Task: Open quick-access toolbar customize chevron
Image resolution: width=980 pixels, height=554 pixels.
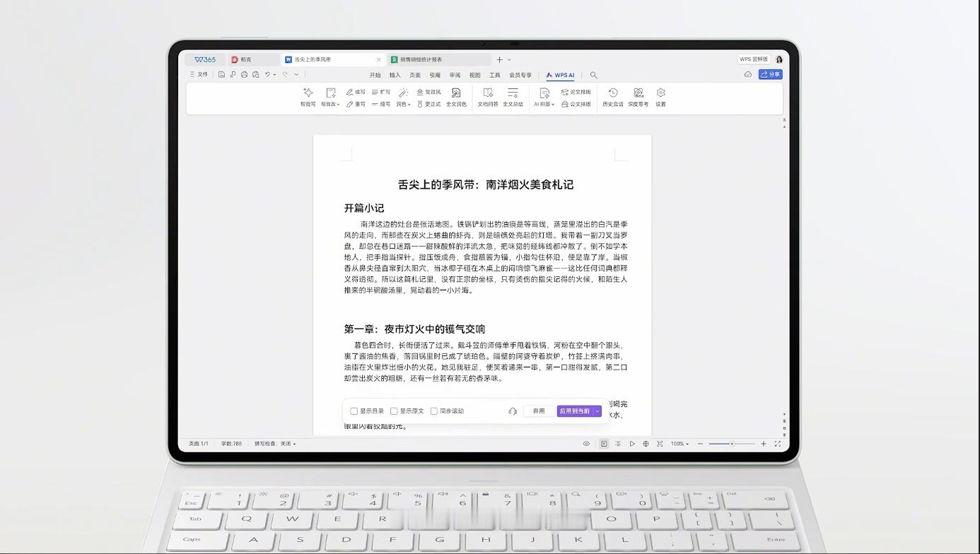Action: point(296,74)
